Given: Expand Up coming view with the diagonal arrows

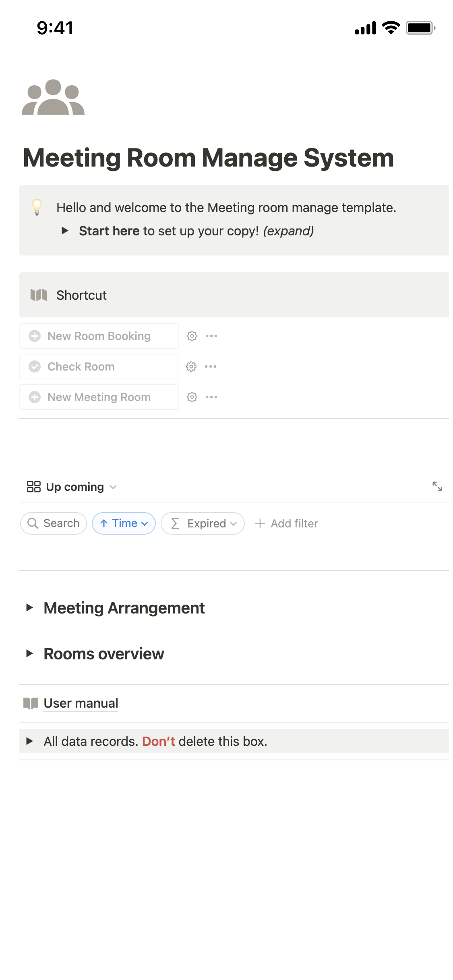Looking at the screenshot, I should tap(438, 486).
